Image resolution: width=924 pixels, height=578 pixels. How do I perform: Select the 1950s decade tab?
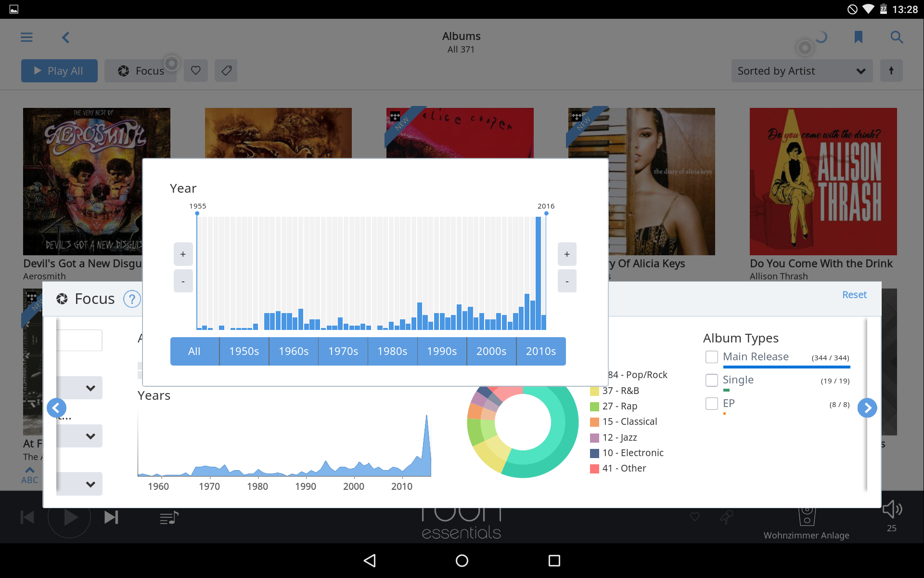pos(244,351)
